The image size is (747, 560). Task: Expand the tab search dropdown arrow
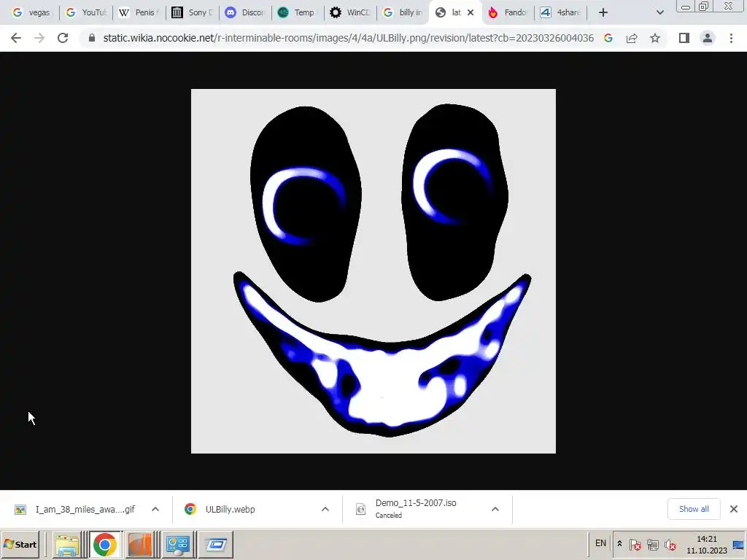pos(659,12)
